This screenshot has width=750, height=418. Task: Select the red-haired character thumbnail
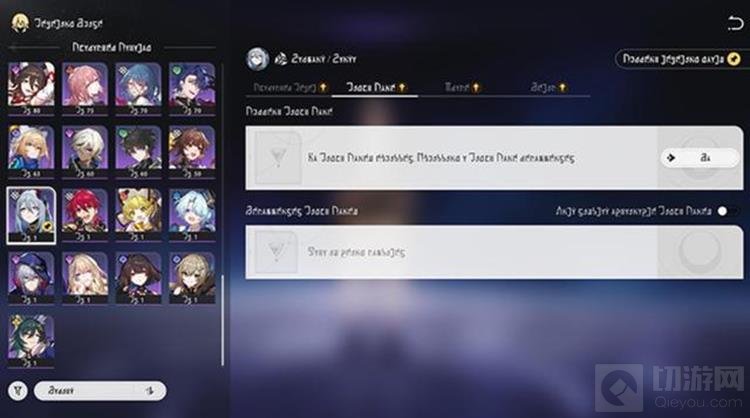click(85, 215)
